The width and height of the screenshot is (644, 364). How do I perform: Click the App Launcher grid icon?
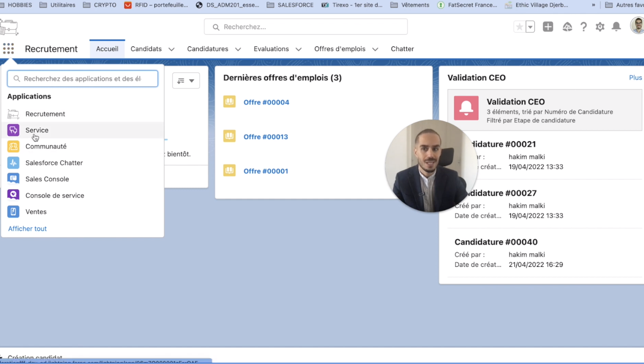[x=8, y=49]
